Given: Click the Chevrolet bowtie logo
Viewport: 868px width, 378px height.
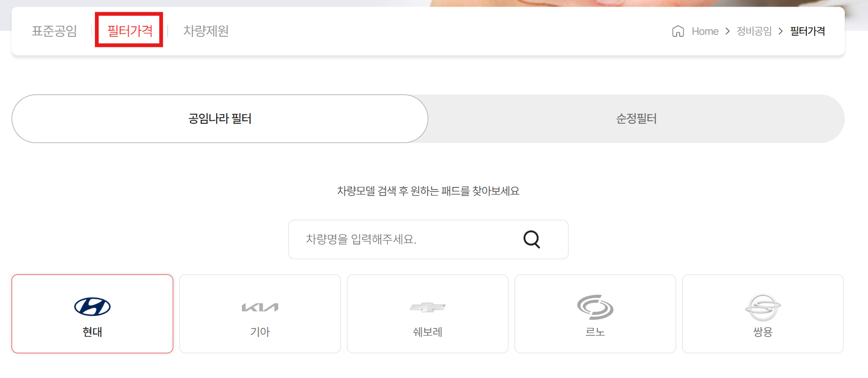Looking at the screenshot, I should [x=427, y=306].
